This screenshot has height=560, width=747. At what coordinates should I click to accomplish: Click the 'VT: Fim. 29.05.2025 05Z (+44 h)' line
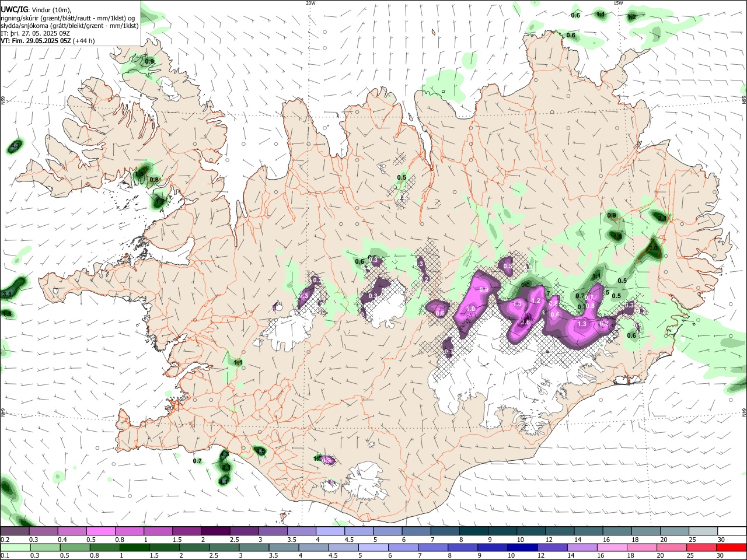click(x=48, y=41)
